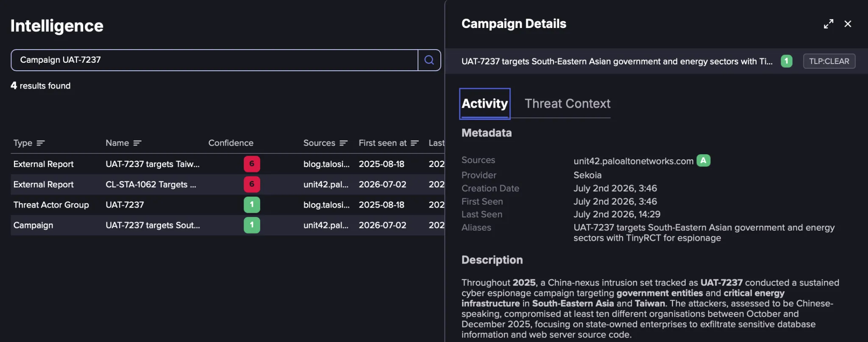
Task: Close the Campaign Details panel
Action: [x=848, y=24]
